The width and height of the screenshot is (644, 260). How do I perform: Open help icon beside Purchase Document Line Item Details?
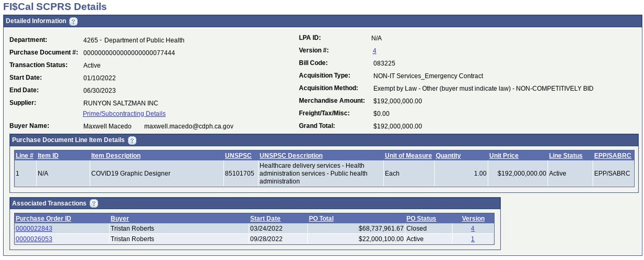(132, 140)
